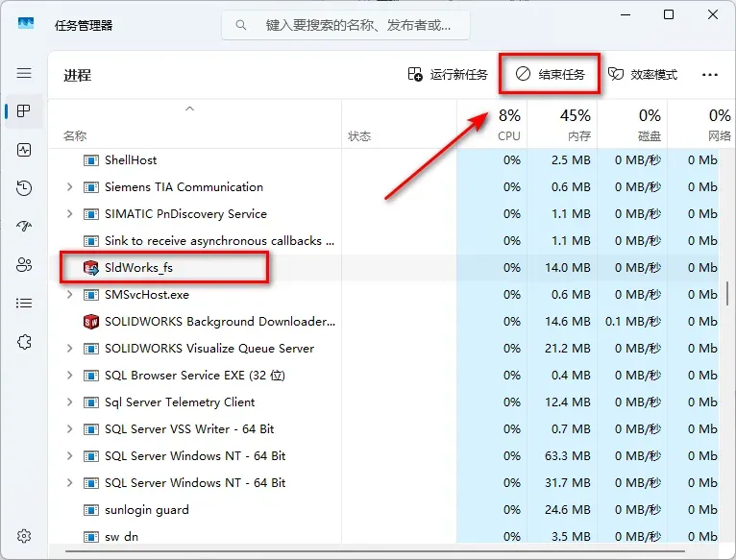
Task: Click the 24.6 MB memory value
Action: (568, 510)
